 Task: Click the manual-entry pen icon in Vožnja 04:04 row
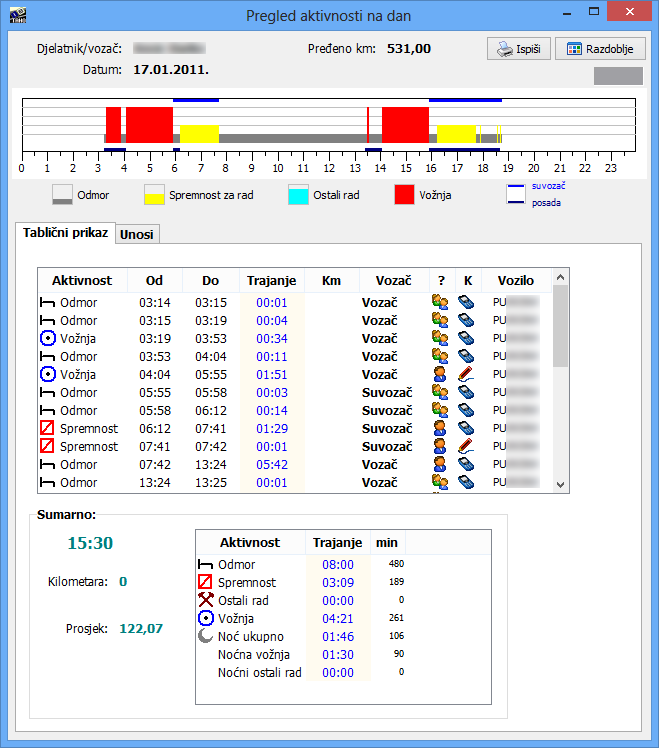[466, 374]
